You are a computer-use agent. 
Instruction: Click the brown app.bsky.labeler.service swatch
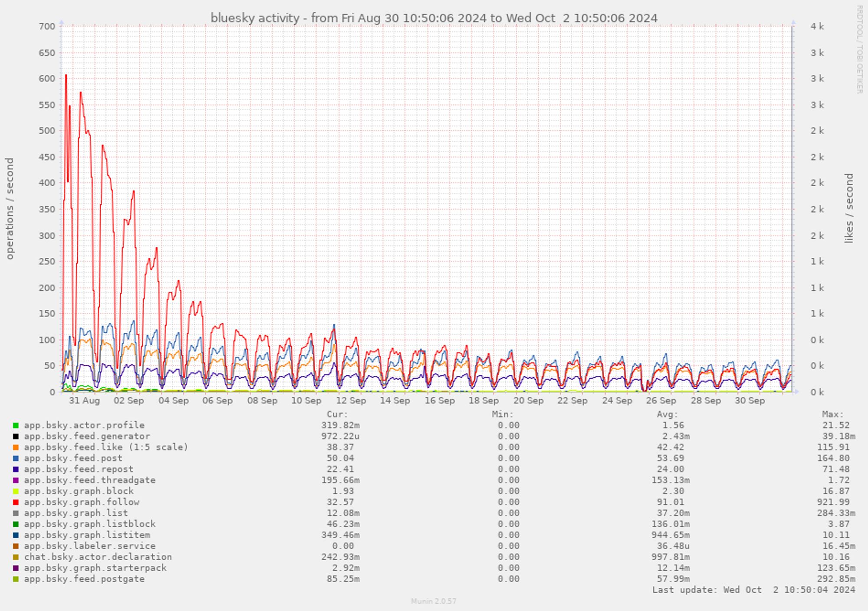(x=16, y=546)
